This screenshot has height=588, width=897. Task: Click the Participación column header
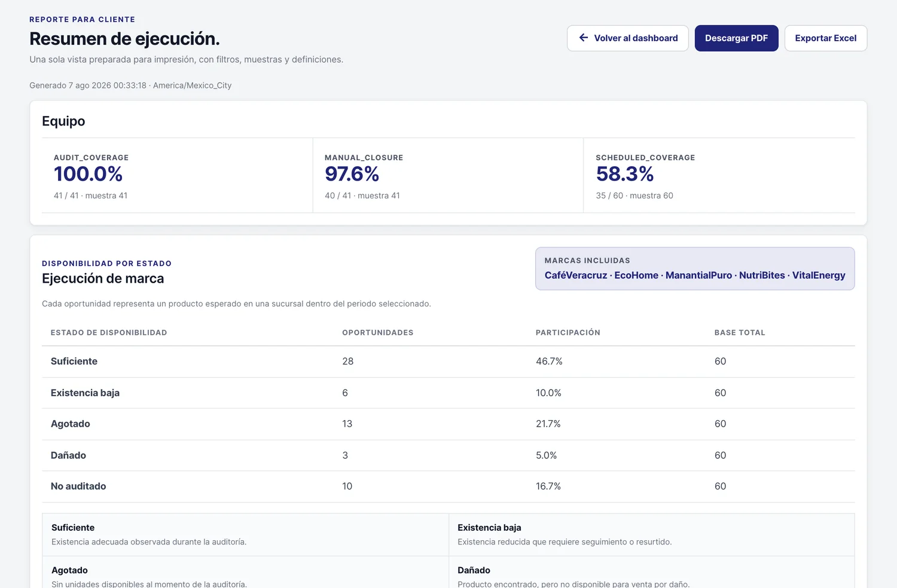point(568,333)
